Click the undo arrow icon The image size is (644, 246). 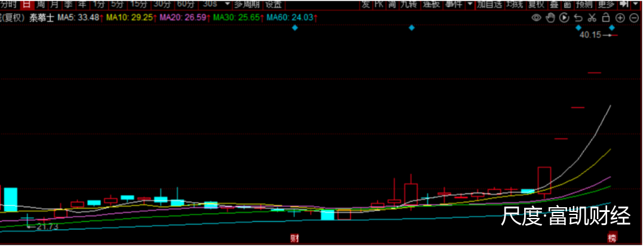(578, 17)
